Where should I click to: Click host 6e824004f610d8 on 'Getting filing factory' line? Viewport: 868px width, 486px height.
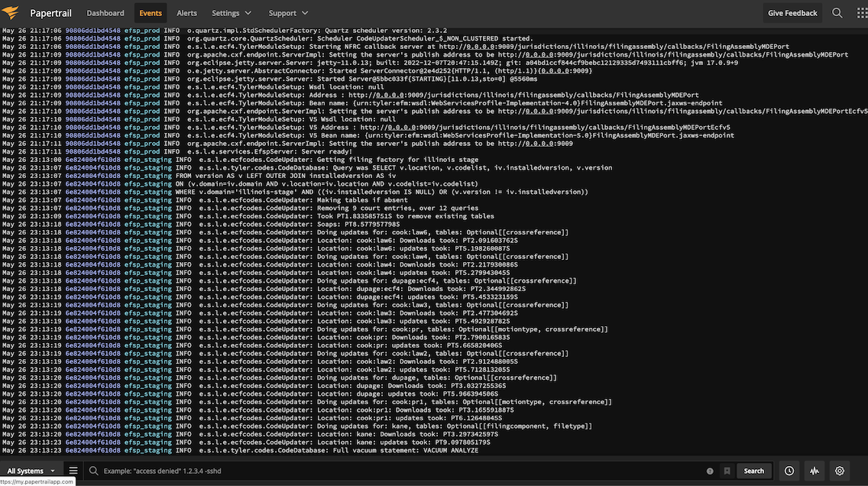(x=92, y=160)
